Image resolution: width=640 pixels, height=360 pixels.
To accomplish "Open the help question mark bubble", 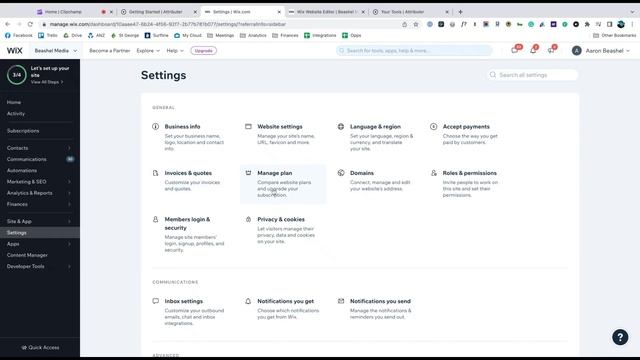I will pyautogui.click(x=620, y=337).
